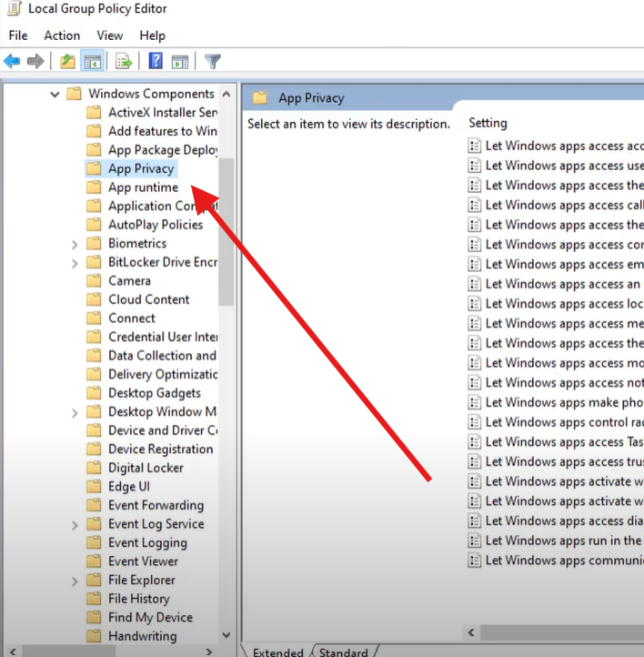Open Help via the blue question mark icon
The image size is (644, 657).
tap(156, 62)
